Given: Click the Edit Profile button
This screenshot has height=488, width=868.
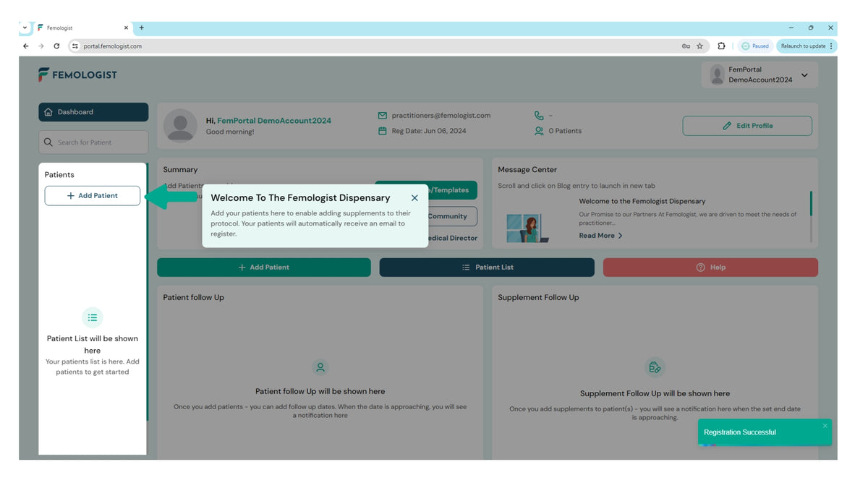Looking at the screenshot, I should pos(747,126).
